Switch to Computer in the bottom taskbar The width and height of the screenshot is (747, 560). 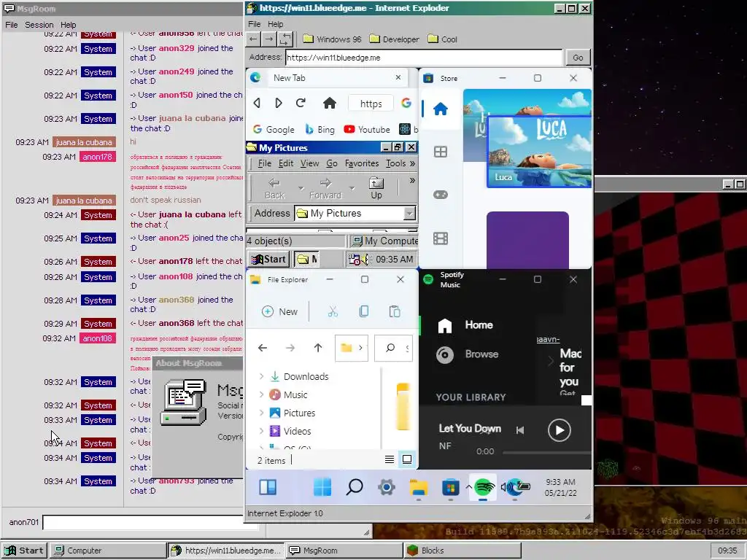click(108, 551)
